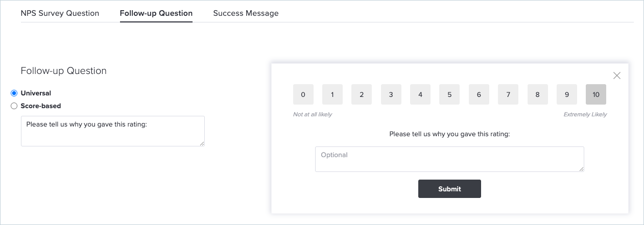The height and width of the screenshot is (225, 644).
Task: Select the Follow-up Question tab
Action: (x=156, y=13)
